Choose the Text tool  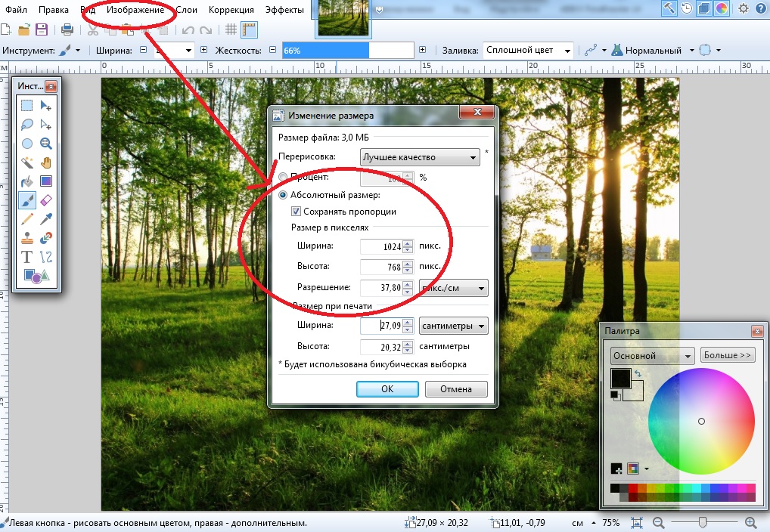[26, 257]
